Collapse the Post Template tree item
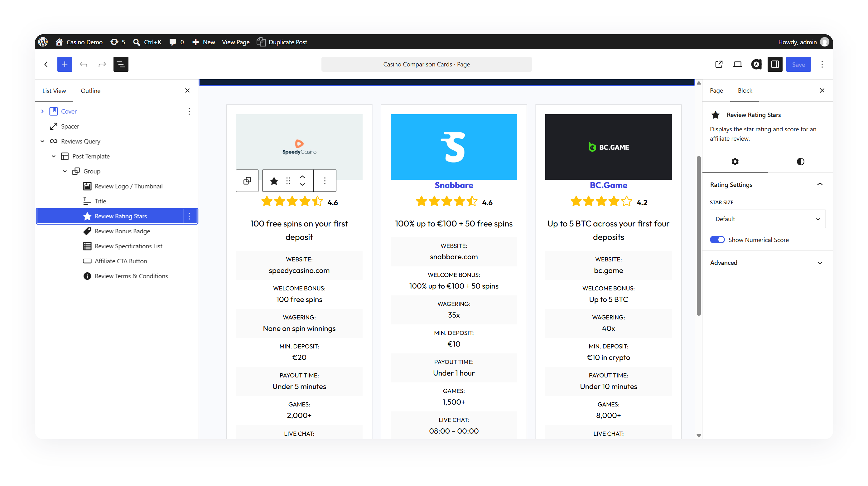The image size is (868, 486). [x=54, y=156]
